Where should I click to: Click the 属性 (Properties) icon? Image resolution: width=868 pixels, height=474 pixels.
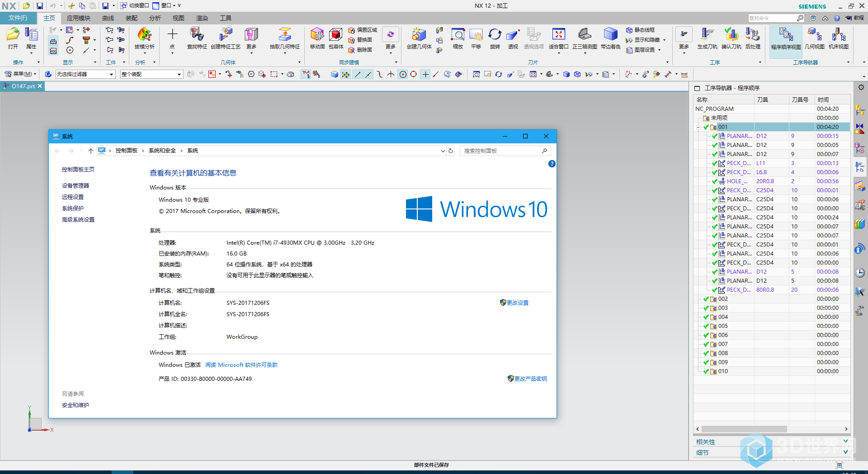31,38
